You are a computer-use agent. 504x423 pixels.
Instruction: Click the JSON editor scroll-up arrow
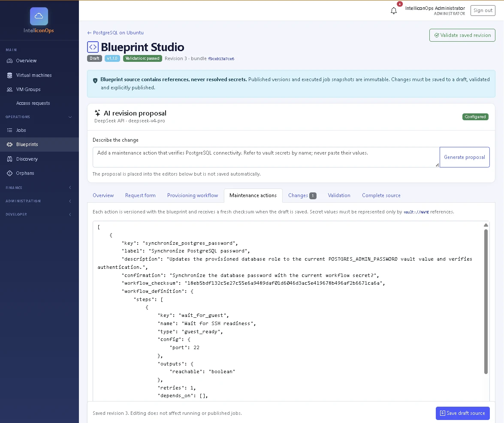[x=486, y=225]
